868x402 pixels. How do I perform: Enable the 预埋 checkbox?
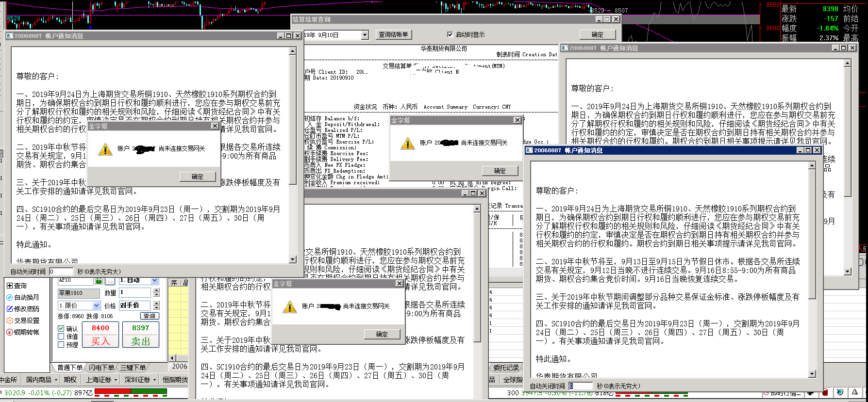[x=61, y=345]
